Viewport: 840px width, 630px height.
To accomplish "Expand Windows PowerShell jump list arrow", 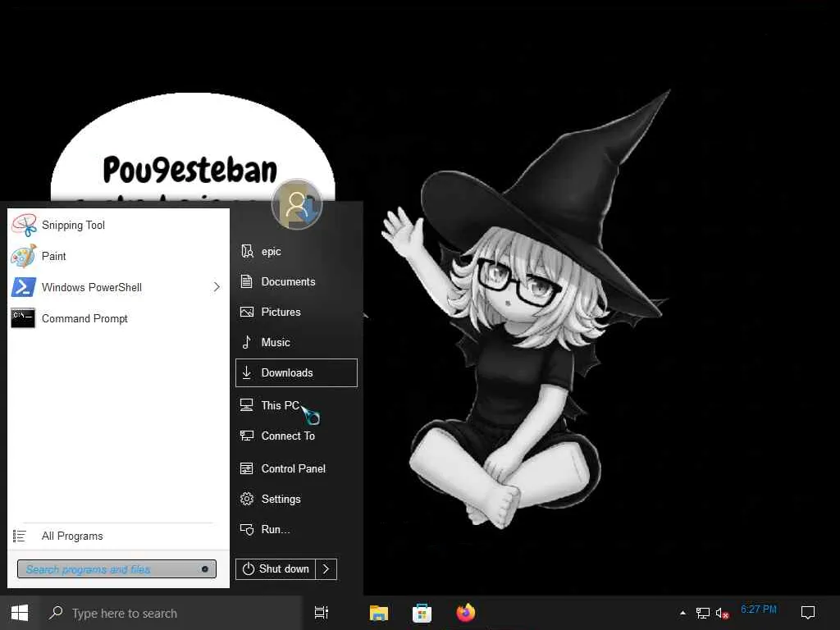I will pyautogui.click(x=217, y=287).
